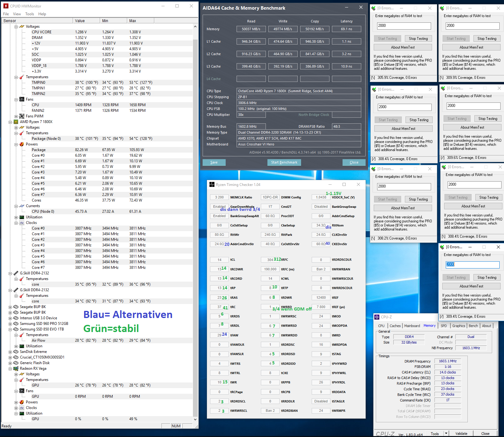
Task: Click MemTest icon in 305.9% coverage window
Action: [x=373, y=8]
